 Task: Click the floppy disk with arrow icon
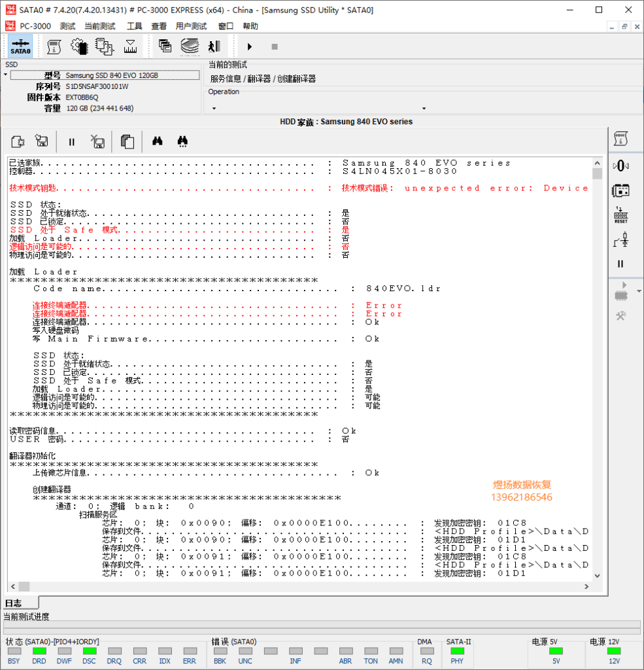point(42,141)
